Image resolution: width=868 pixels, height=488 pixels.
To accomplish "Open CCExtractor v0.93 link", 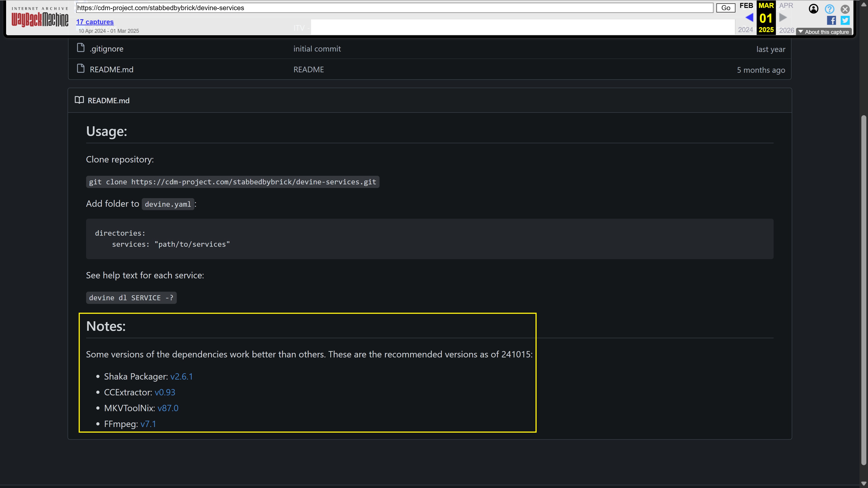I will point(165,392).
